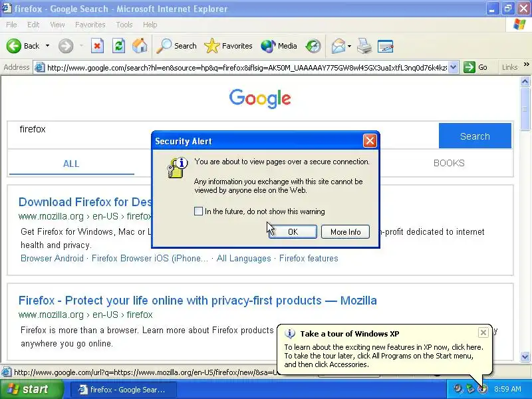This screenshot has width=532, height=399.
Task: Click the Windows flag logo throbber
Action: pos(519,25)
